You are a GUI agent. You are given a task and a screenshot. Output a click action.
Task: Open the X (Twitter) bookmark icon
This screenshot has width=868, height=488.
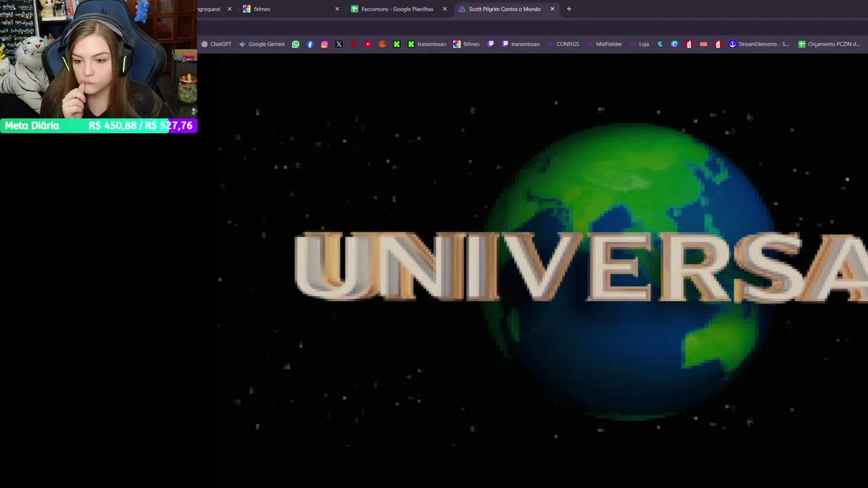pyautogui.click(x=339, y=44)
